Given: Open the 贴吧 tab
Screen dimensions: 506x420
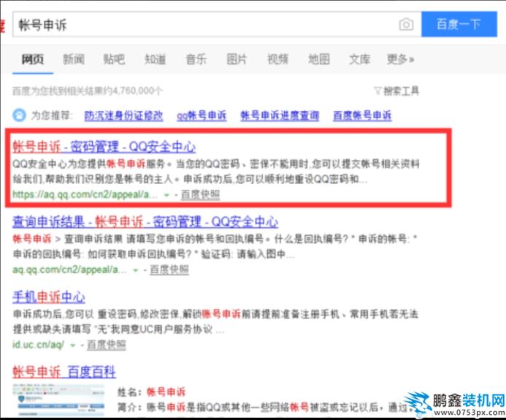Looking at the screenshot, I should [x=114, y=59].
